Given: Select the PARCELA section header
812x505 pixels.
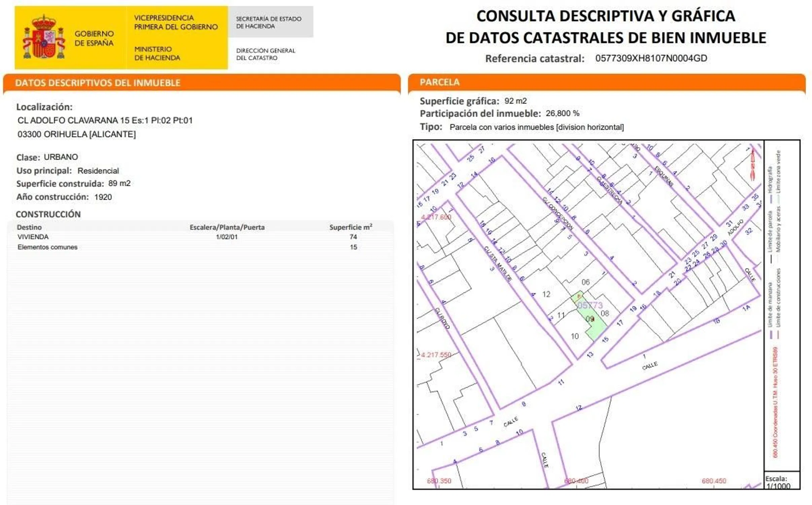Looking at the screenshot, I should click(439, 82).
